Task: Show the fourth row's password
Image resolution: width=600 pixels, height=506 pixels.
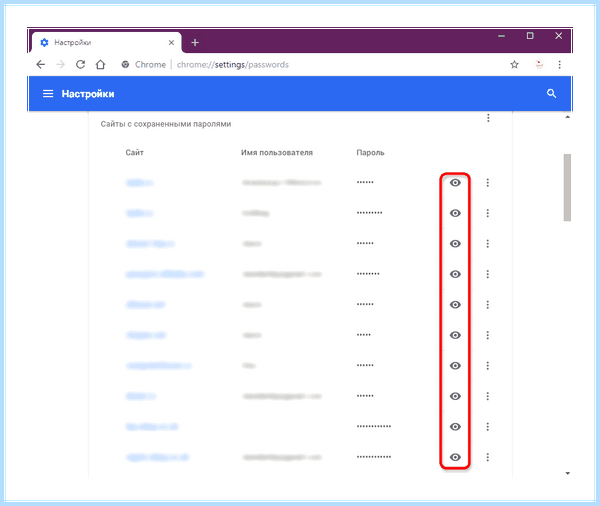Action: pyautogui.click(x=455, y=274)
